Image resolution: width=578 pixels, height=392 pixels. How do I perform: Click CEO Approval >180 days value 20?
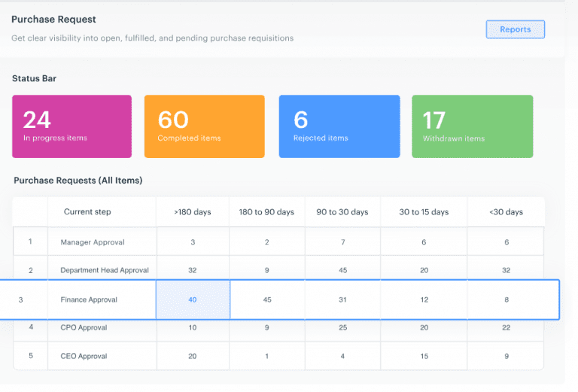(x=193, y=357)
